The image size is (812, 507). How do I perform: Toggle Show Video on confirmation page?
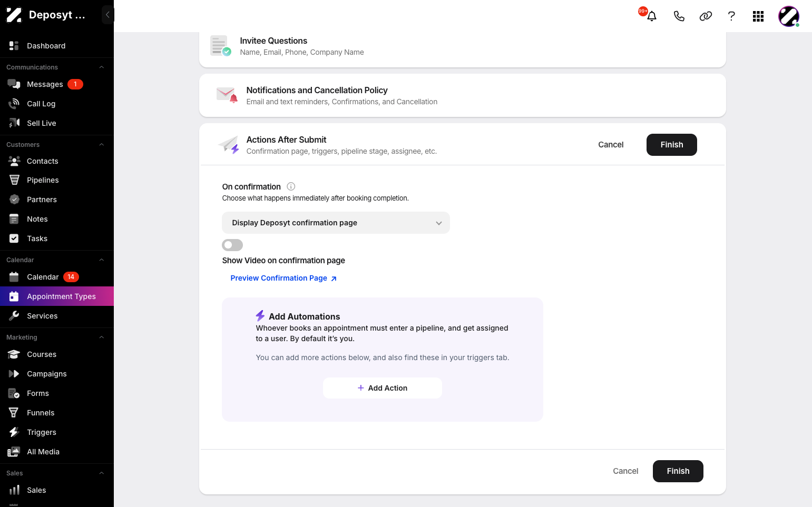[x=232, y=245]
